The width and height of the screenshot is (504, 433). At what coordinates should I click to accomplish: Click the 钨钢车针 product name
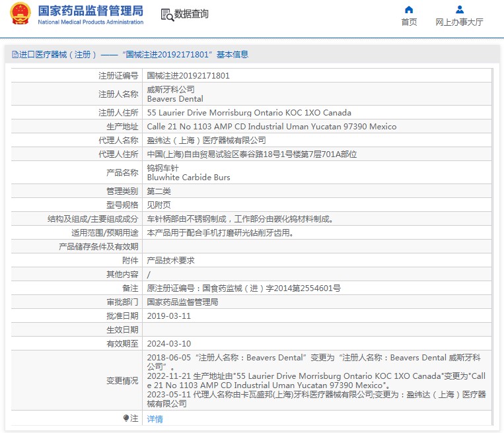tap(162, 168)
